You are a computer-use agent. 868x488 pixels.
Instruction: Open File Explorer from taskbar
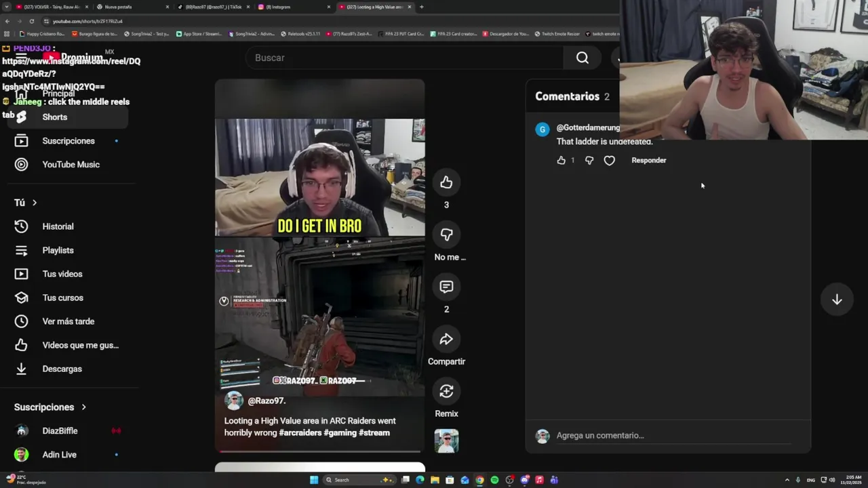435,480
